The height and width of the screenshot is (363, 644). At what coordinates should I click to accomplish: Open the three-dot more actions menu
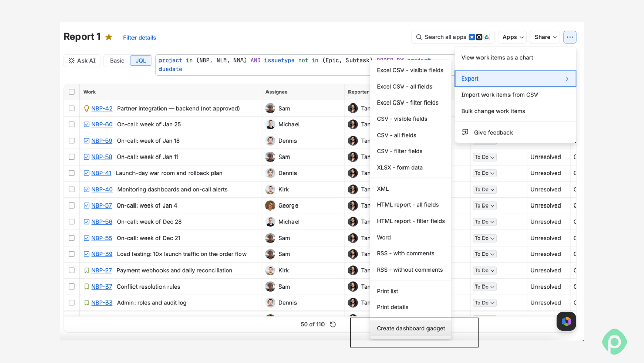(x=570, y=37)
